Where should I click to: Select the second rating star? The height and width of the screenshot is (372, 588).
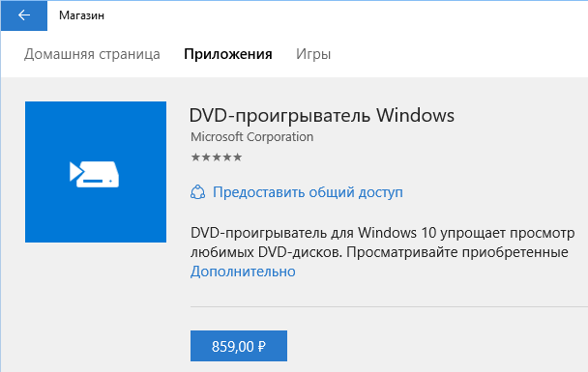point(206,157)
